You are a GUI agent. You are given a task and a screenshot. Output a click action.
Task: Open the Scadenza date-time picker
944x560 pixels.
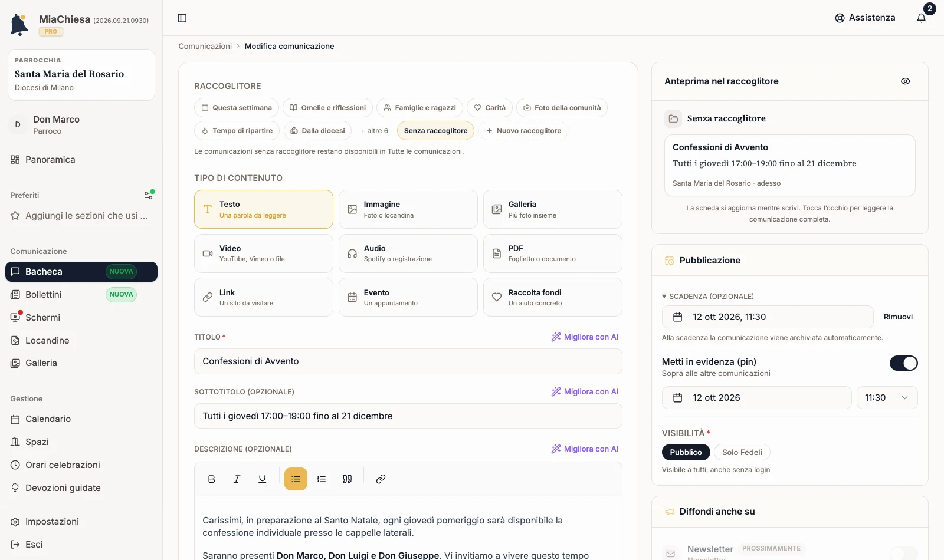[x=768, y=317]
